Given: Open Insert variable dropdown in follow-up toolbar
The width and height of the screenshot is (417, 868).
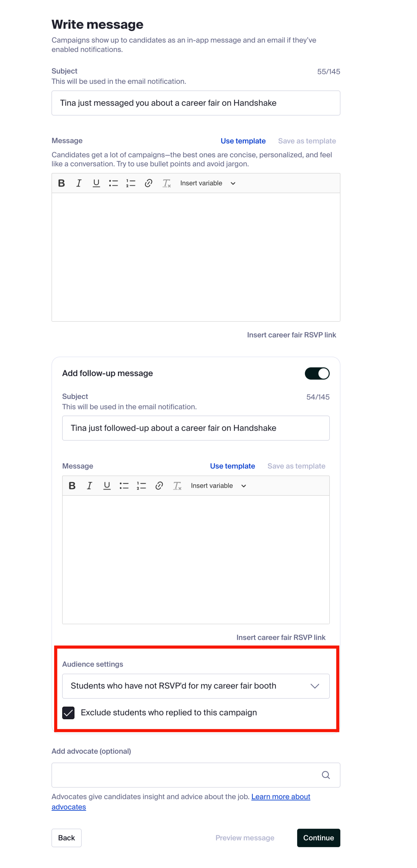Looking at the screenshot, I should tap(218, 486).
